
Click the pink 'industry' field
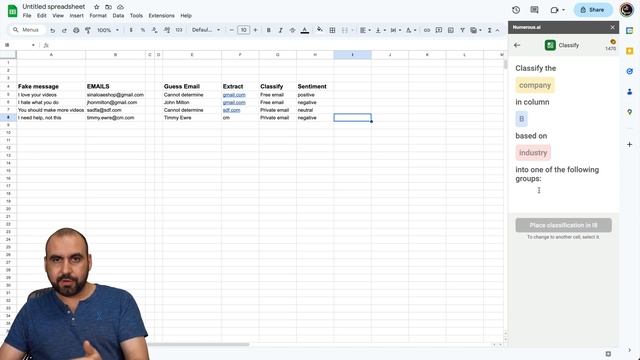pyautogui.click(x=533, y=153)
